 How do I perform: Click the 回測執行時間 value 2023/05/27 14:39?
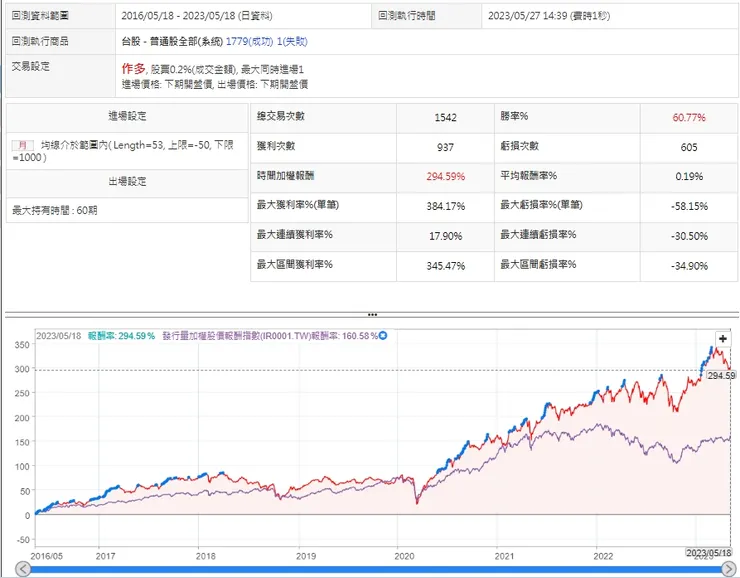click(527, 16)
